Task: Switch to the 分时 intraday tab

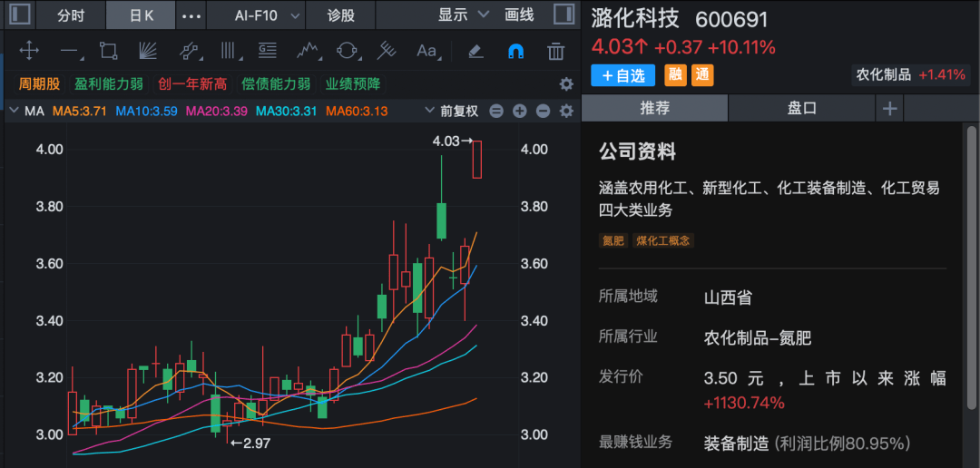Action: click(x=71, y=15)
